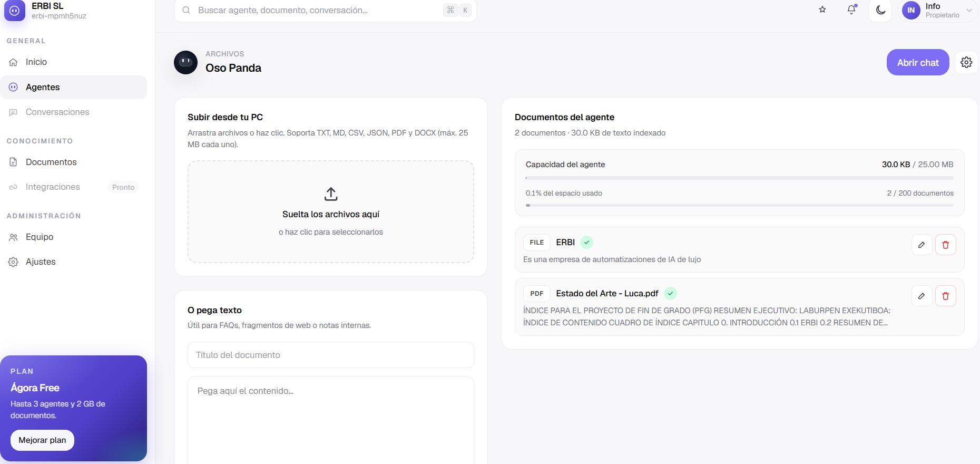Expand the Info Propietario account menu

938,10
